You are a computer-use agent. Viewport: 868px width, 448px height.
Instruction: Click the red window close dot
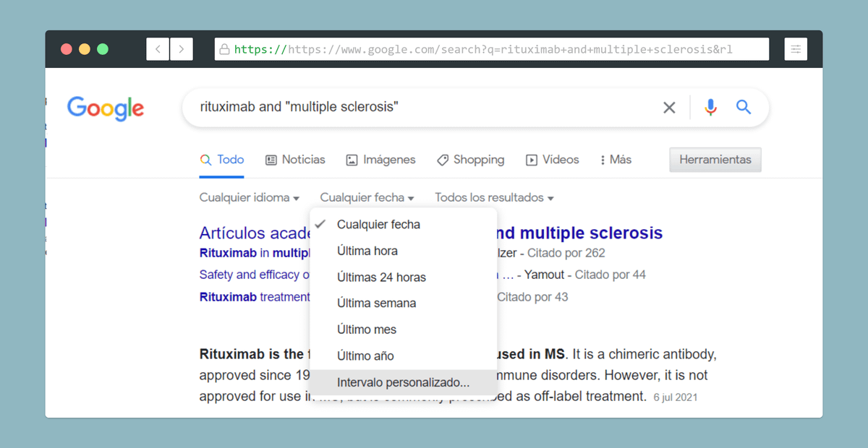pyautogui.click(x=67, y=49)
